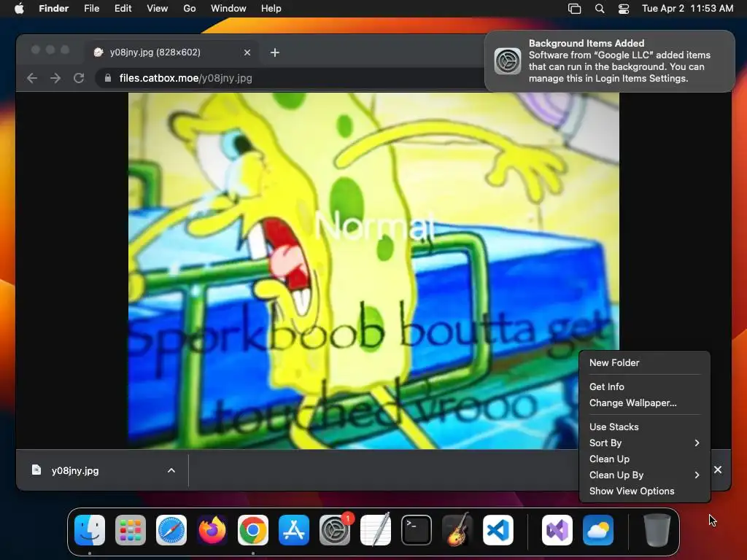This screenshot has height=560, width=747.
Task: Click the files.catbox.moe address bar
Action: [290, 78]
